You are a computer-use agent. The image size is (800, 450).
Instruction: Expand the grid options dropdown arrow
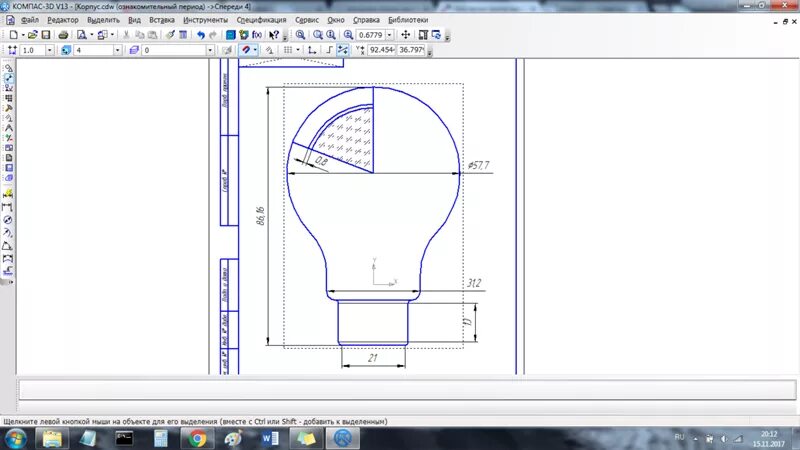pos(298,50)
